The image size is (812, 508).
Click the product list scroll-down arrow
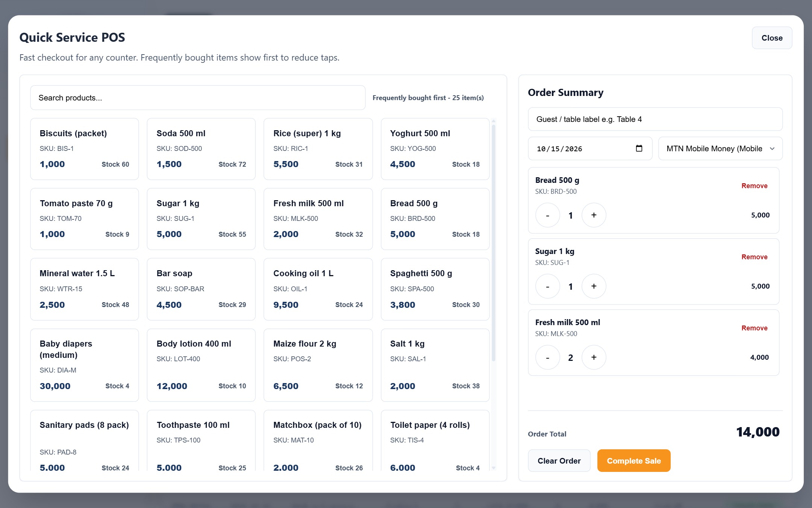tap(494, 468)
